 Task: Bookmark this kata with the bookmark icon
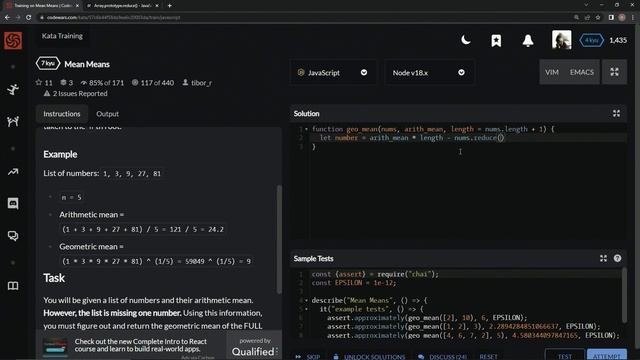coord(496,40)
